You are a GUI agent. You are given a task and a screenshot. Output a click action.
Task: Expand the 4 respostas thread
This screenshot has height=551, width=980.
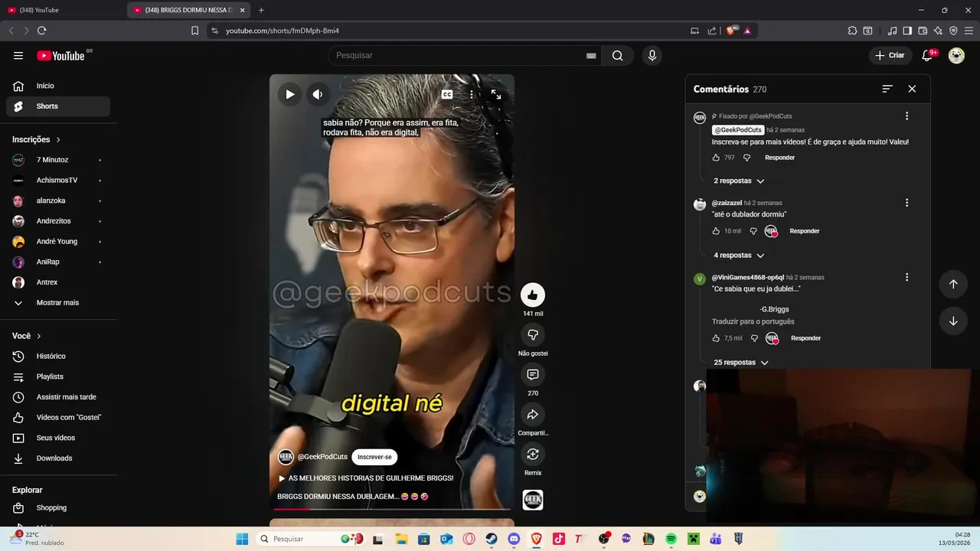tap(739, 255)
